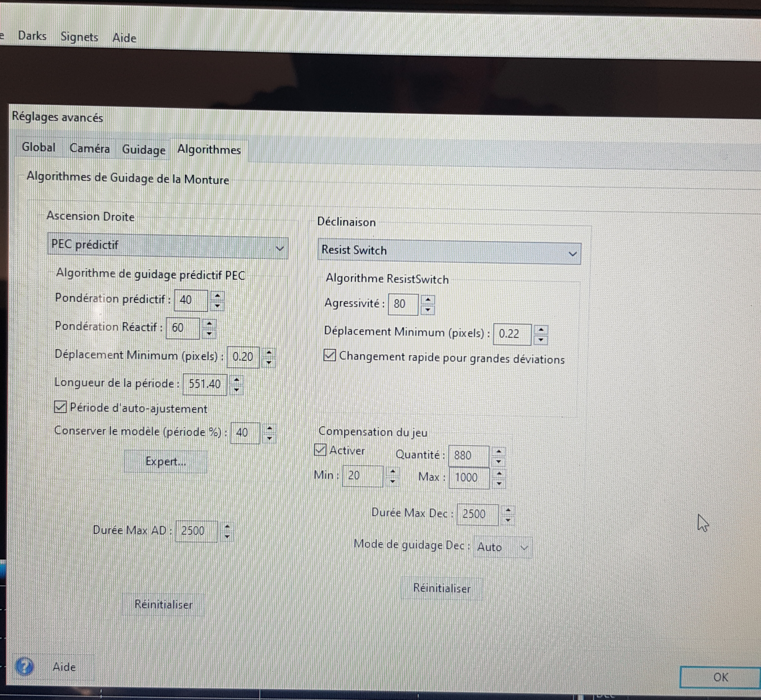
Task: Open Mode de guidage Dec dropdown
Action: pyautogui.click(x=503, y=547)
